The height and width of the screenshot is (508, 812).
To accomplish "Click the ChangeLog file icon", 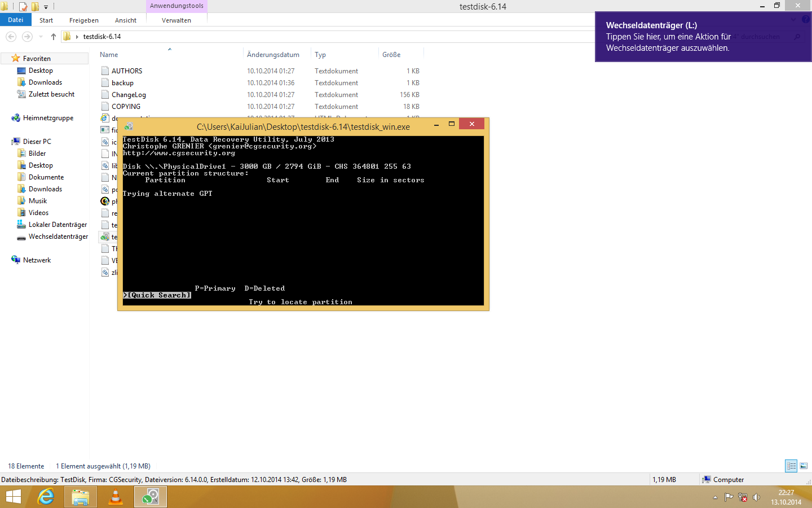I will pos(105,95).
